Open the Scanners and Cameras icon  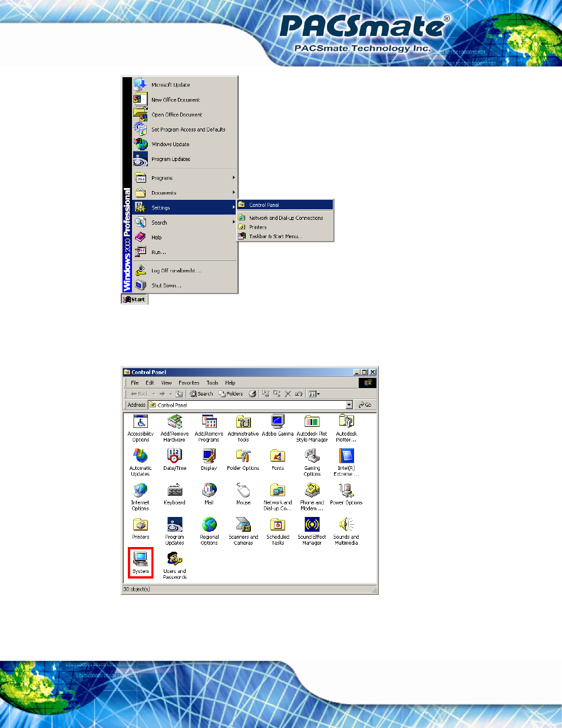243,531
